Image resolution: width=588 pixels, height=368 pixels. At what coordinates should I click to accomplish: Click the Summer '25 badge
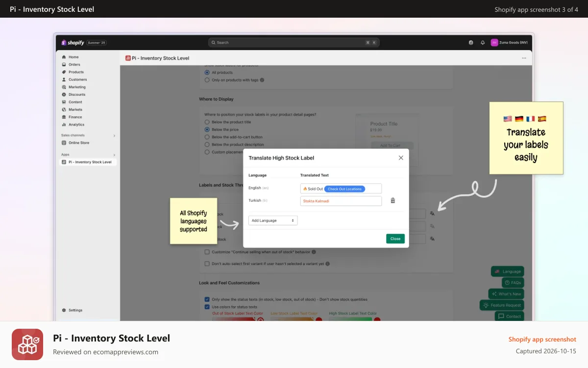[97, 43]
